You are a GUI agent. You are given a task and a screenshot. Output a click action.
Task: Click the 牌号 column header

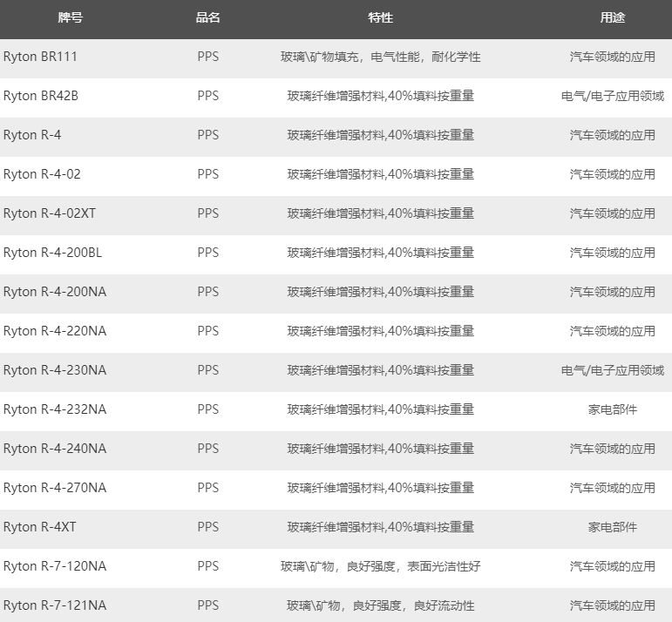pos(70,17)
